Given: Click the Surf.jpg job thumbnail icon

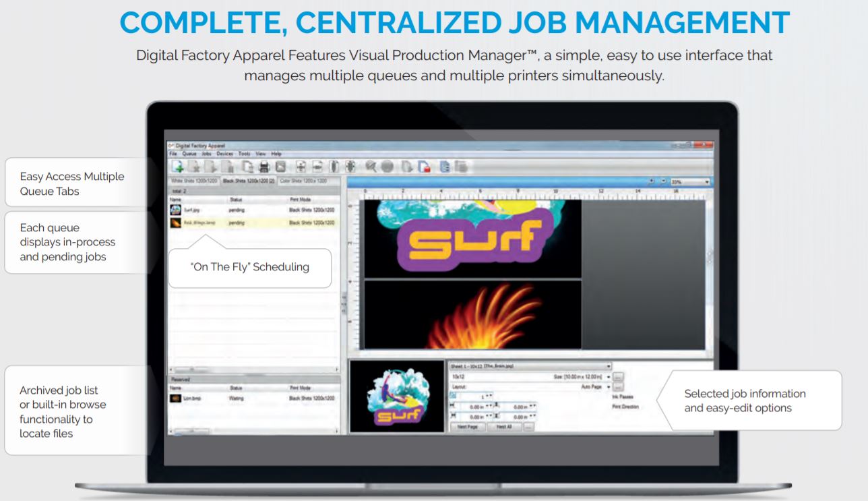Looking at the screenshot, I should [x=175, y=210].
